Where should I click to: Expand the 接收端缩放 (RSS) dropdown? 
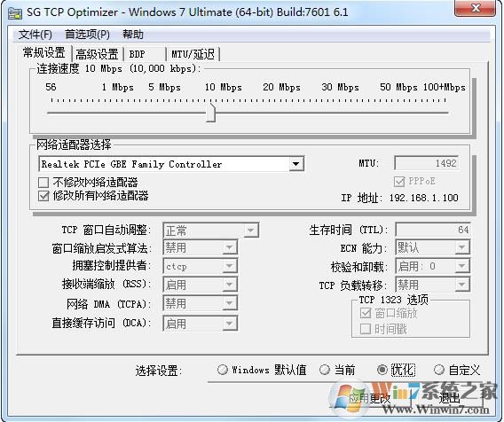(230, 285)
